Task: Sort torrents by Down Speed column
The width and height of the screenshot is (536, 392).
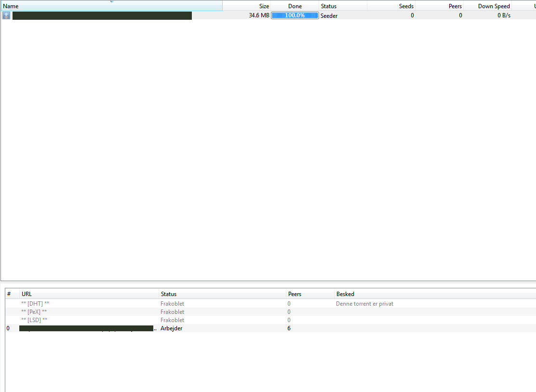Action: point(488,6)
